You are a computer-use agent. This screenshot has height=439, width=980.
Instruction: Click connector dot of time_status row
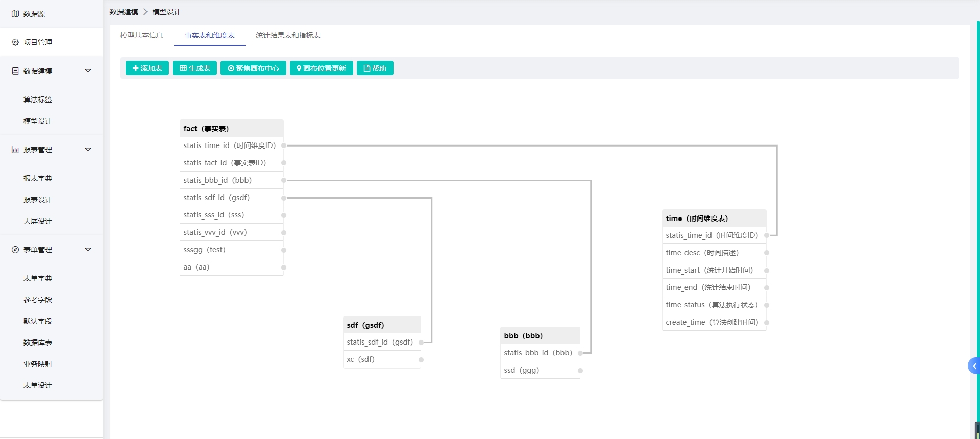click(x=767, y=305)
